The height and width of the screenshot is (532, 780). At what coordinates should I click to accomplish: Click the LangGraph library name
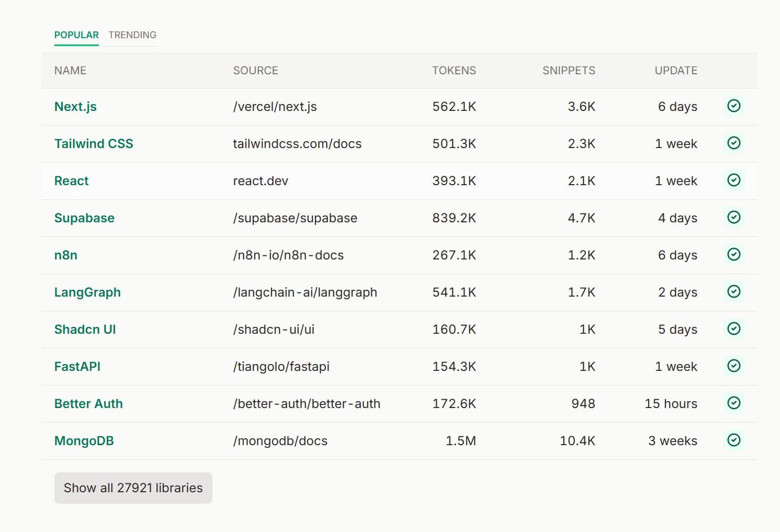[x=87, y=292]
